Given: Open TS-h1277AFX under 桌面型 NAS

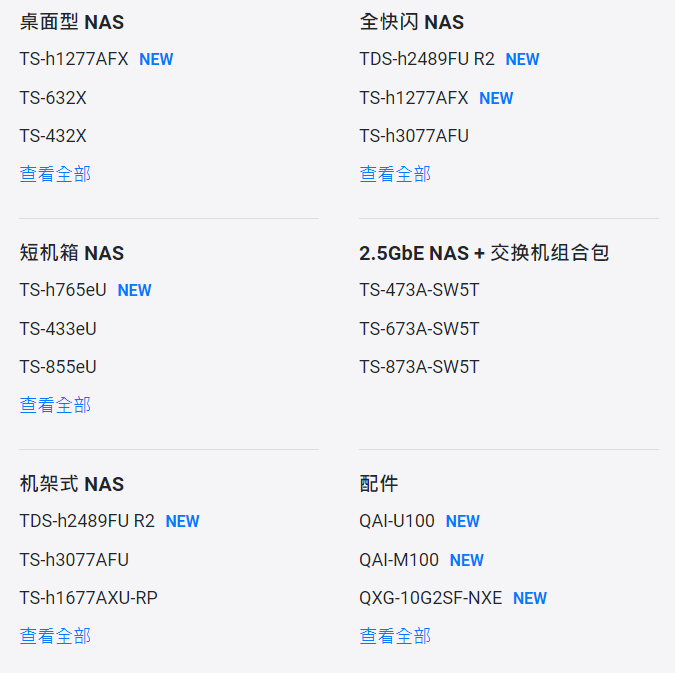Looking at the screenshot, I should tap(74, 59).
